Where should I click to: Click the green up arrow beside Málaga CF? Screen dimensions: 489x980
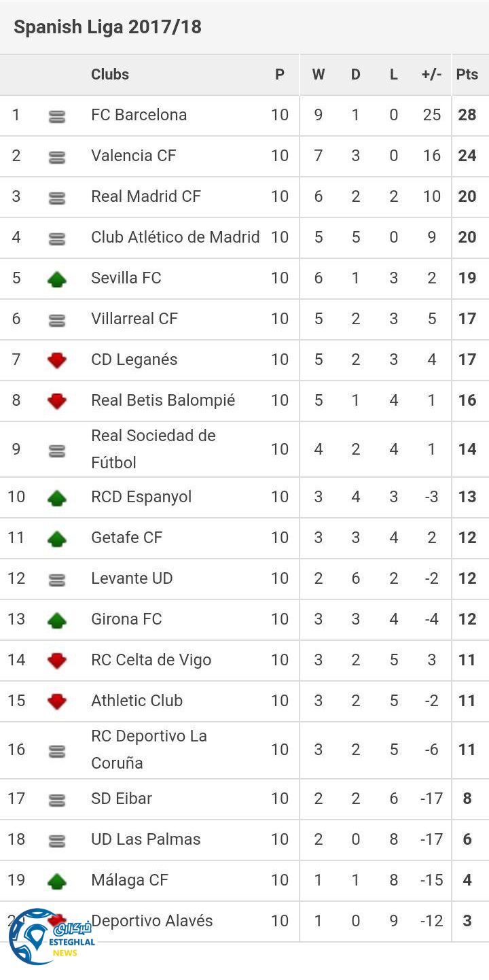tap(57, 881)
